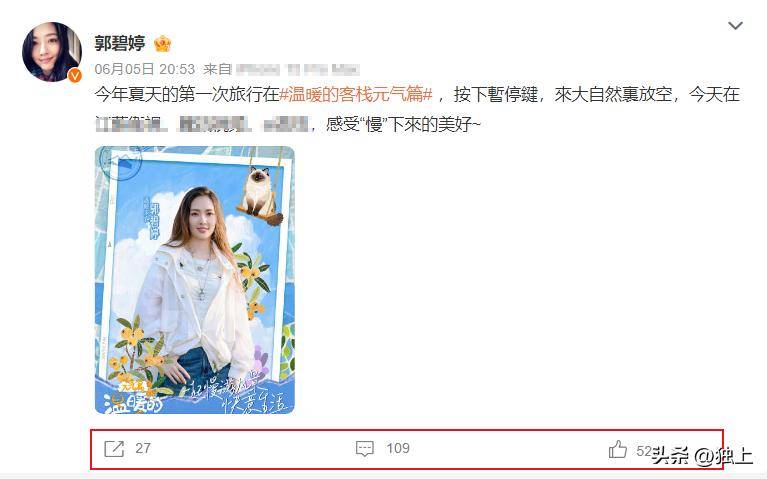Click the orange verified V badge

pos(74,75)
